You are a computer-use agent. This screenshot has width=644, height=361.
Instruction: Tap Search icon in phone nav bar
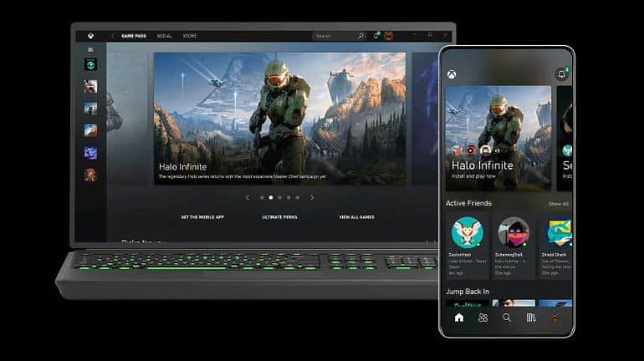click(x=507, y=318)
